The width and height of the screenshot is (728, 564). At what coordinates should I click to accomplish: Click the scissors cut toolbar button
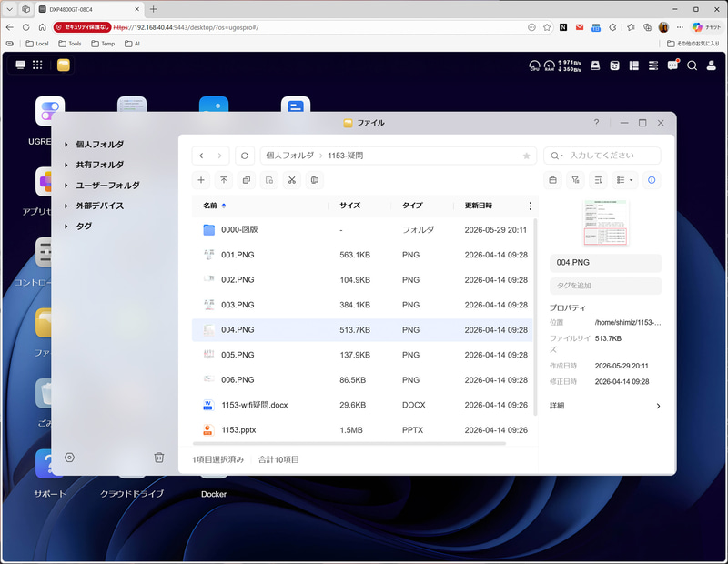tap(292, 180)
